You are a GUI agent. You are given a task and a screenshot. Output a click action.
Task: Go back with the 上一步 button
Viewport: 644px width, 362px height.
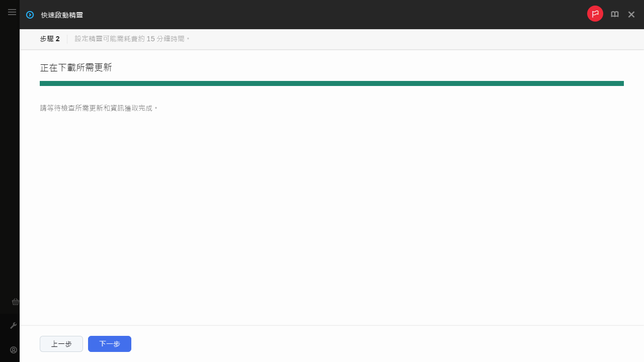click(61, 344)
